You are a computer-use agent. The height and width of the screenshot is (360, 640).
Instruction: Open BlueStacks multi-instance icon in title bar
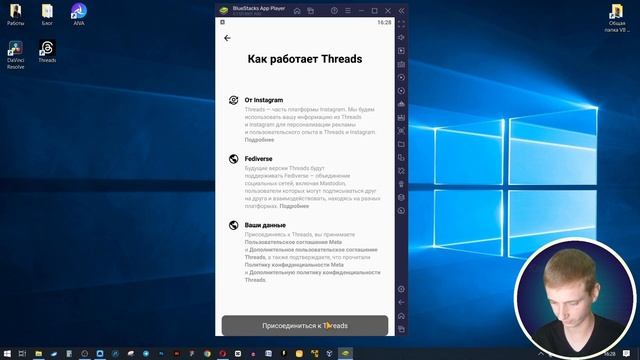[311, 11]
